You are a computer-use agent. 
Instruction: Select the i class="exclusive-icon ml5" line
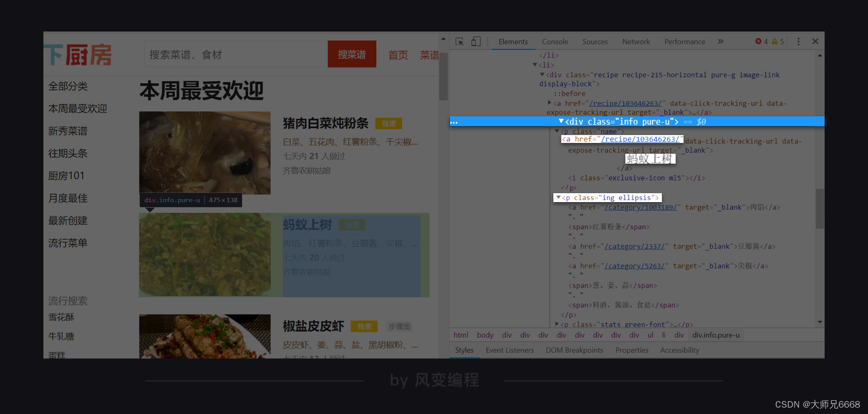[636, 178]
